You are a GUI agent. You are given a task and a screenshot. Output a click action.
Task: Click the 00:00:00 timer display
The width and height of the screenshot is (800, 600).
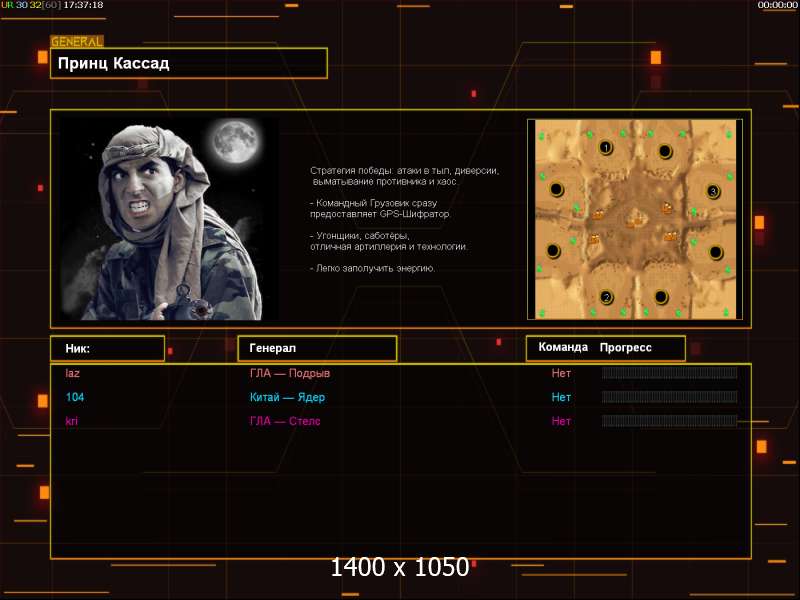(x=777, y=5)
